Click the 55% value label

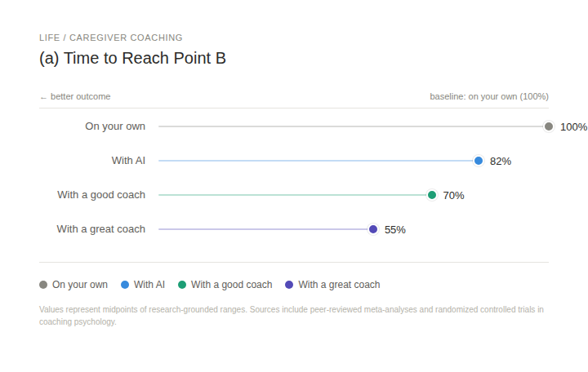pos(395,230)
